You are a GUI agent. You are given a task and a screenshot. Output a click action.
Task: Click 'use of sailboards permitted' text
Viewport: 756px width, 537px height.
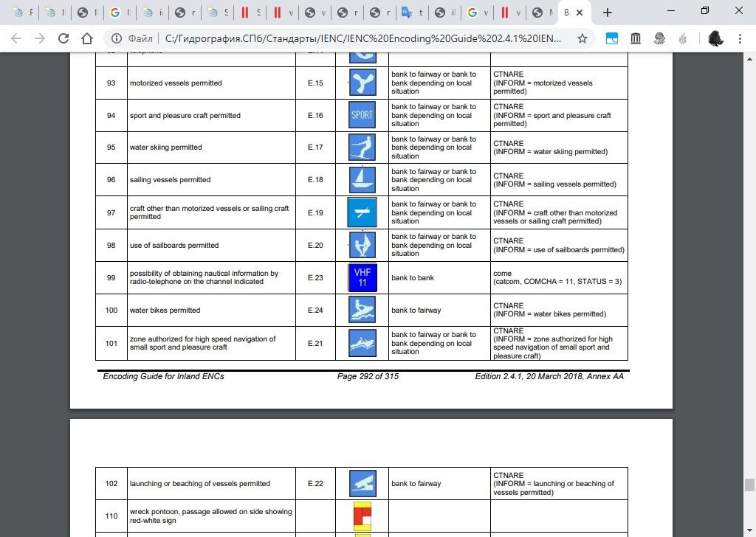coord(174,245)
